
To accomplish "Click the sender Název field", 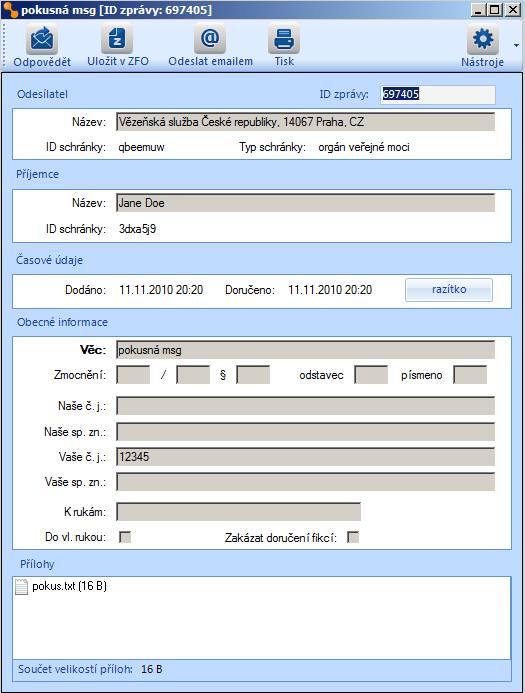I will [x=305, y=122].
